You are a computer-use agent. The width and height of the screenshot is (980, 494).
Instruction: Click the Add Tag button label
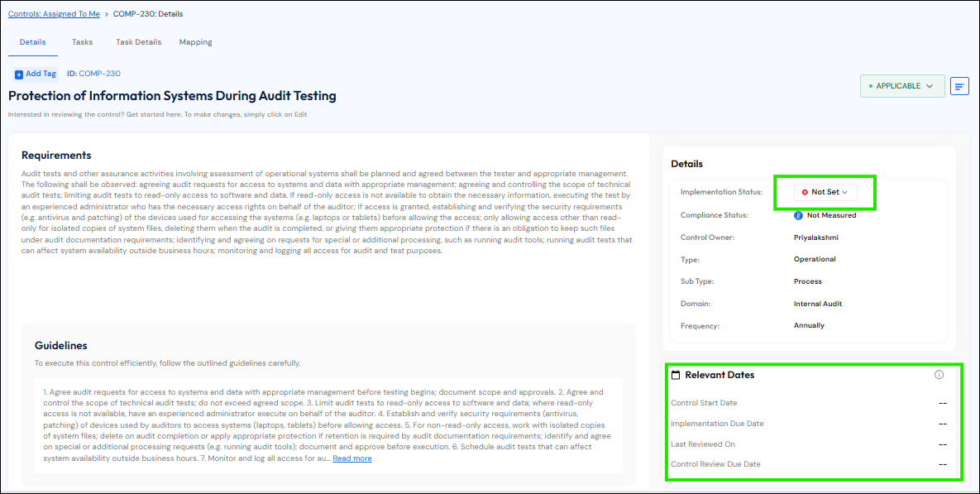[41, 74]
